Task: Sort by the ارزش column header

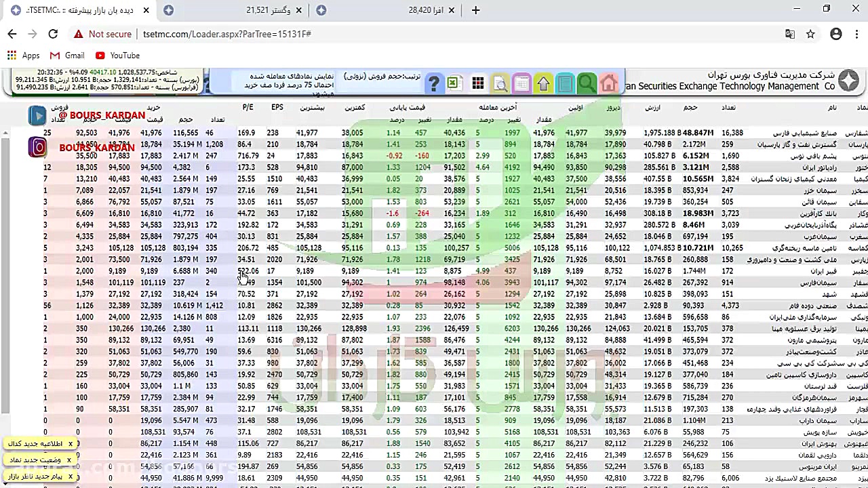Action: click(652, 107)
